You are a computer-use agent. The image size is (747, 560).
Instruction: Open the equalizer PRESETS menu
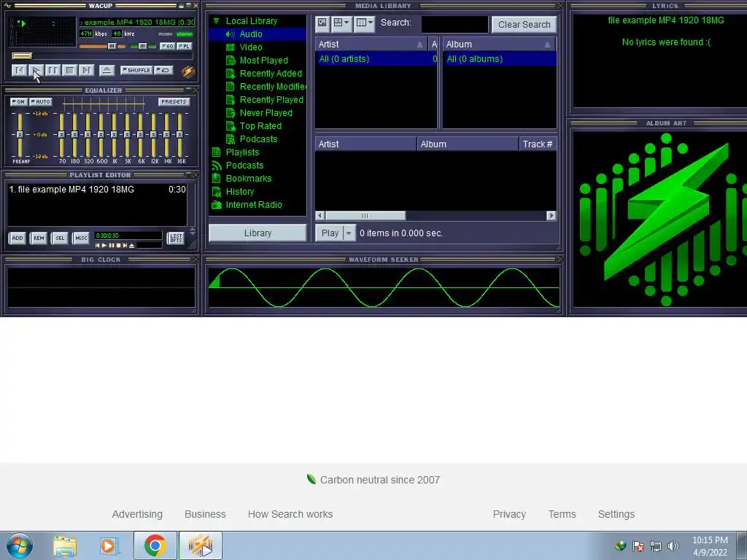point(174,101)
